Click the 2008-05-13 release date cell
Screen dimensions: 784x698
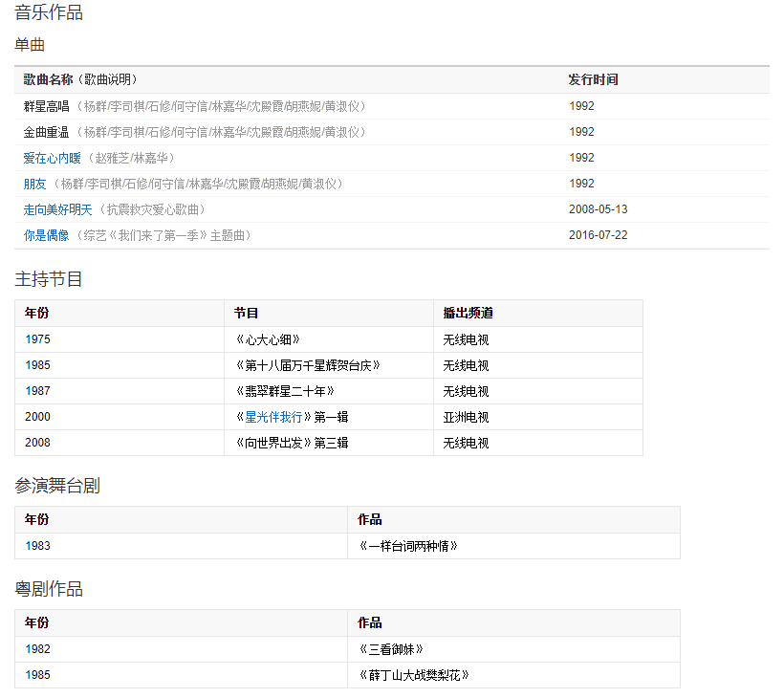pyautogui.click(x=598, y=209)
